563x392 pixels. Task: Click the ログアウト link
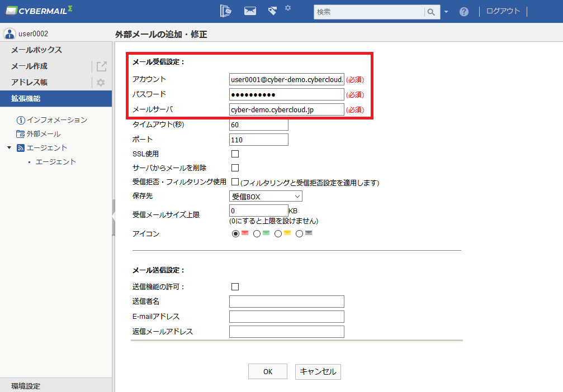(503, 11)
